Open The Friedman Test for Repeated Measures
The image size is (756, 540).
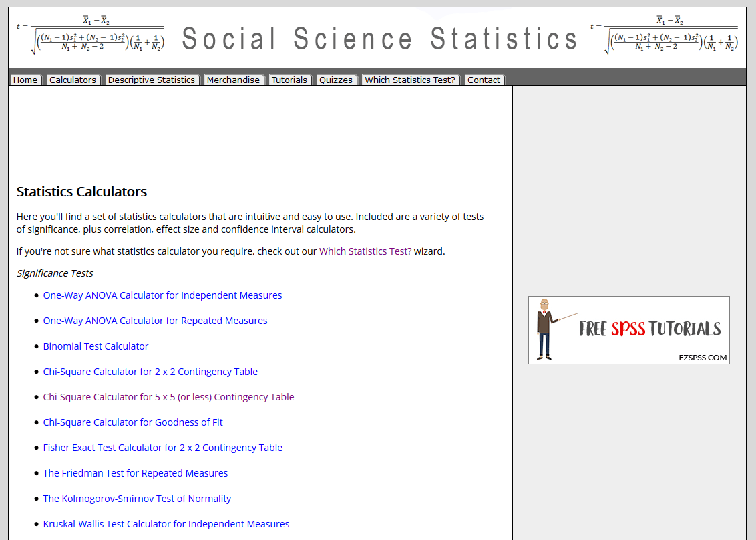(136, 473)
